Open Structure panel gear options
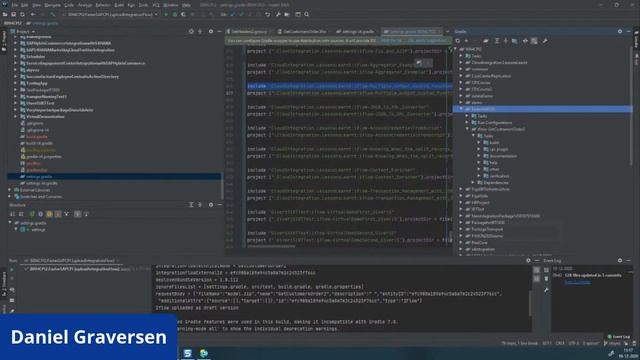Image resolution: width=640 pixels, height=360 pixels. click(211, 205)
